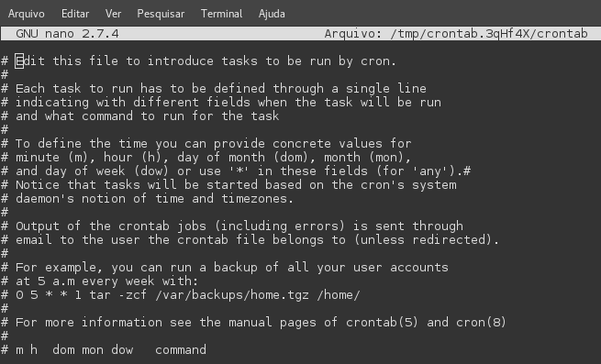Open the Ver menu
Image resolution: width=601 pixels, height=364 pixels.
pyautogui.click(x=113, y=14)
